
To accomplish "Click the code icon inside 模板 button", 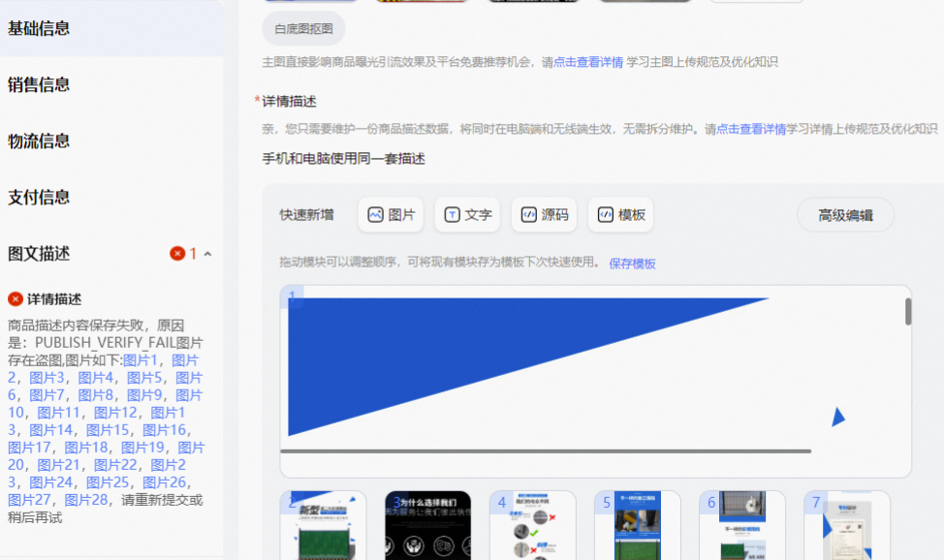I will click(x=605, y=215).
